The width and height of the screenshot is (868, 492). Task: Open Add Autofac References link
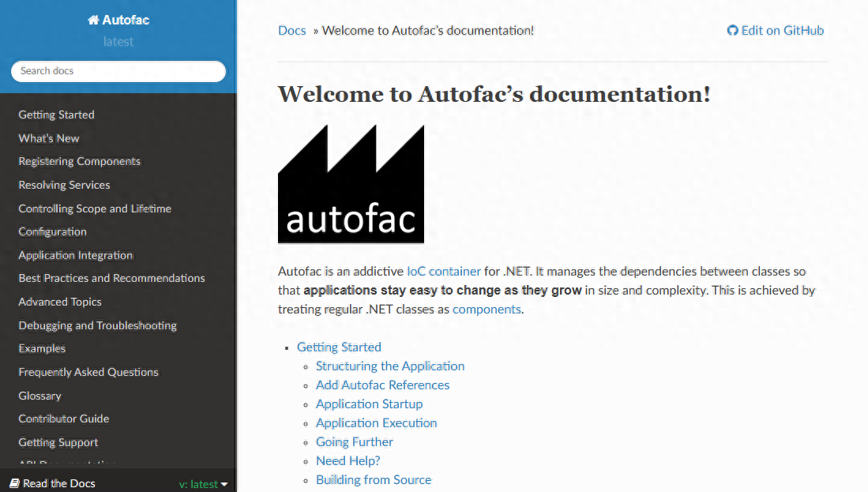click(x=382, y=385)
